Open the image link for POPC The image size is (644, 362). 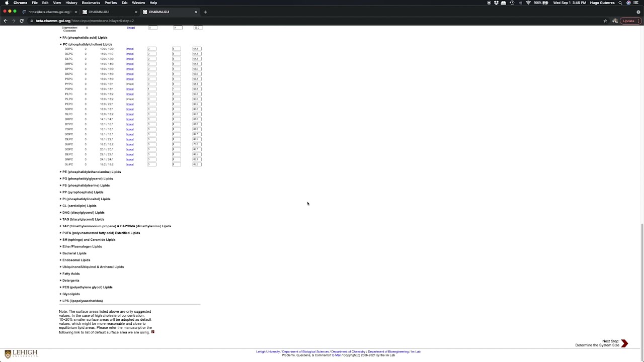coord(130,89)
